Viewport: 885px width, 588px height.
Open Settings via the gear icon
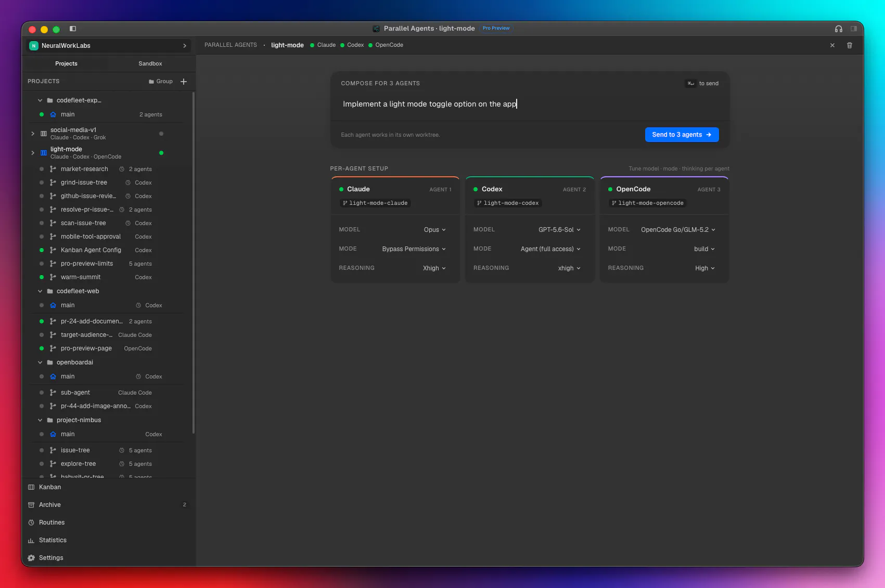31,558
